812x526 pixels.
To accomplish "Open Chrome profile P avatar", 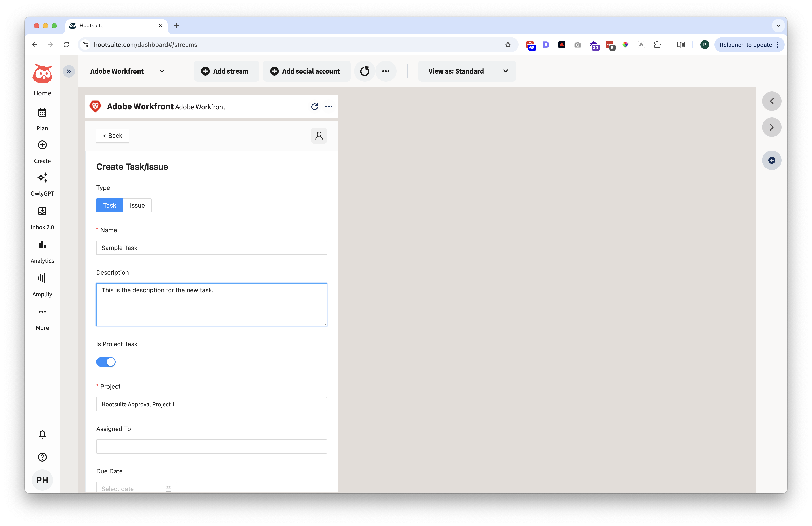I will click(x=705, y=45).
